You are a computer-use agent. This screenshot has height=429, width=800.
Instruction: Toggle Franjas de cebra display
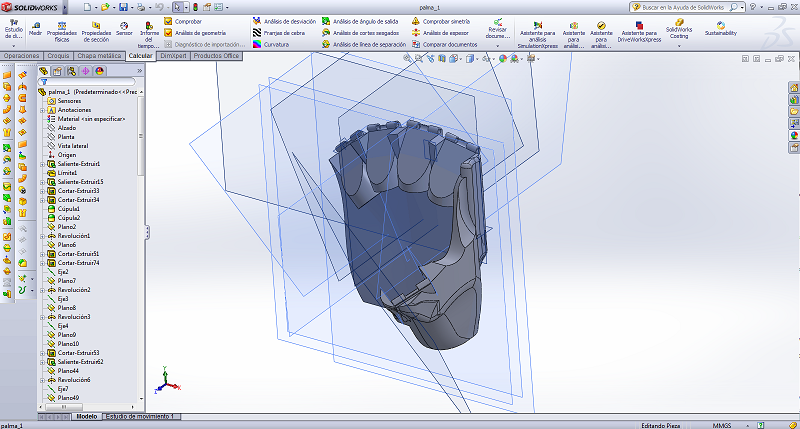click(x=279, y=33)
